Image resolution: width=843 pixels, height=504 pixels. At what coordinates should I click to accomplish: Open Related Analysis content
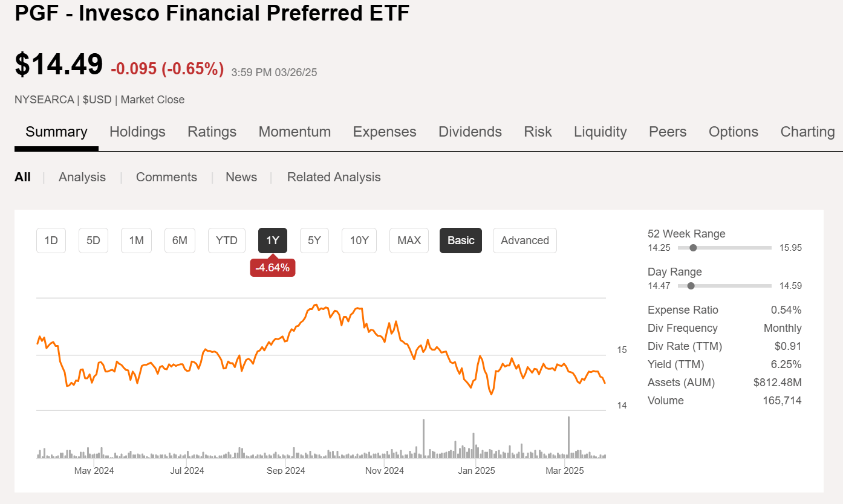pyautogui.click(x=333, y=176)
